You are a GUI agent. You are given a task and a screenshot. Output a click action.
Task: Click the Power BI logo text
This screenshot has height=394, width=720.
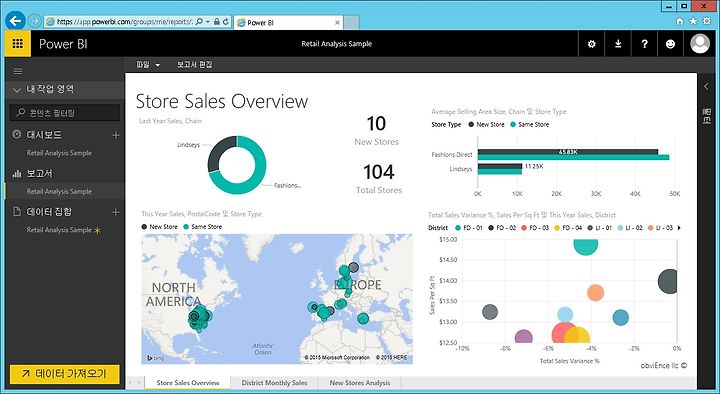click(63, 44)
